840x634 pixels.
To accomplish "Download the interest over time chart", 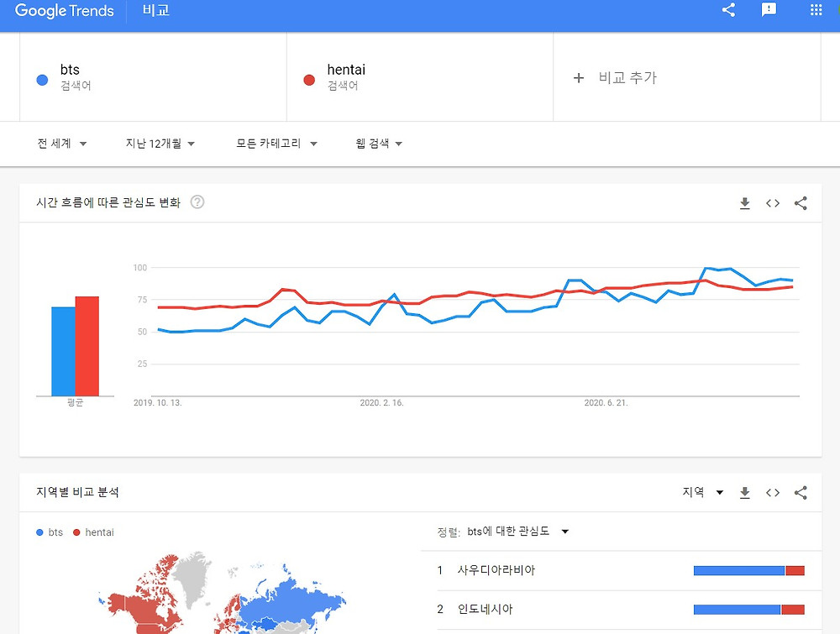I will (x=744, y=203).
